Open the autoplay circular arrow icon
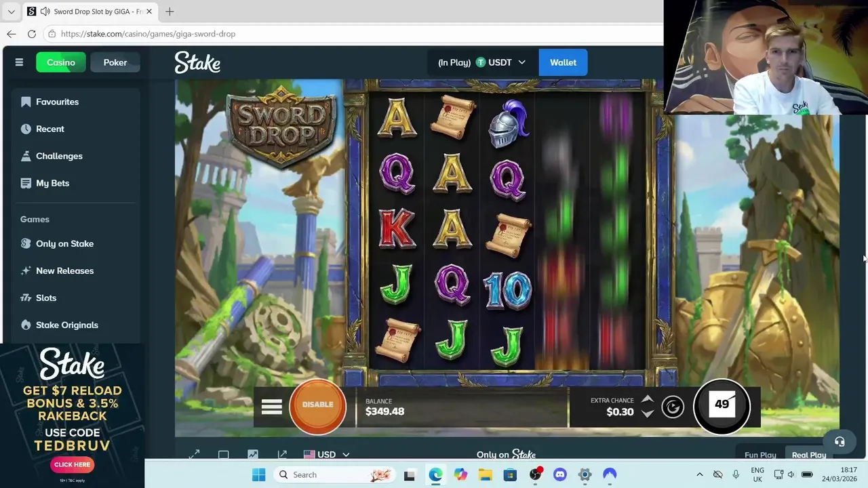 click(673, 407)
